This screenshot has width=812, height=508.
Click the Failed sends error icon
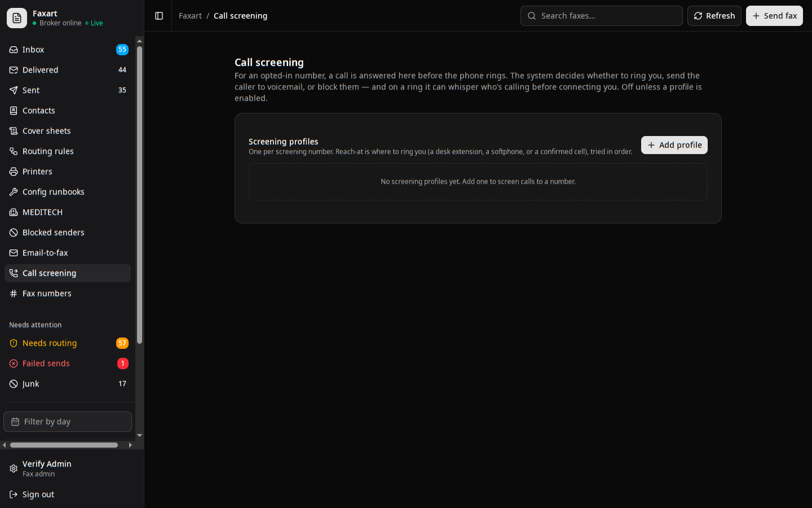point(14,364)
